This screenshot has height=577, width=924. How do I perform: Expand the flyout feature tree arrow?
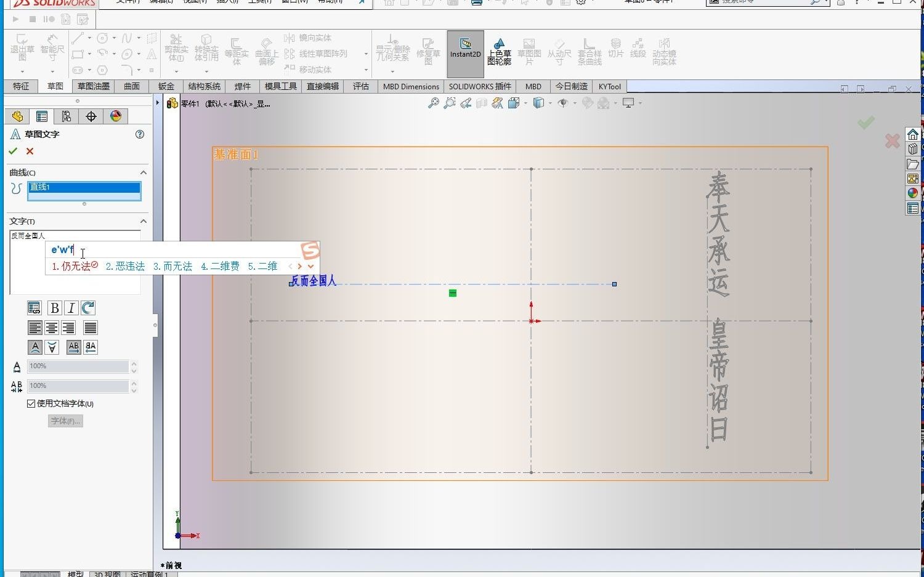158,103
